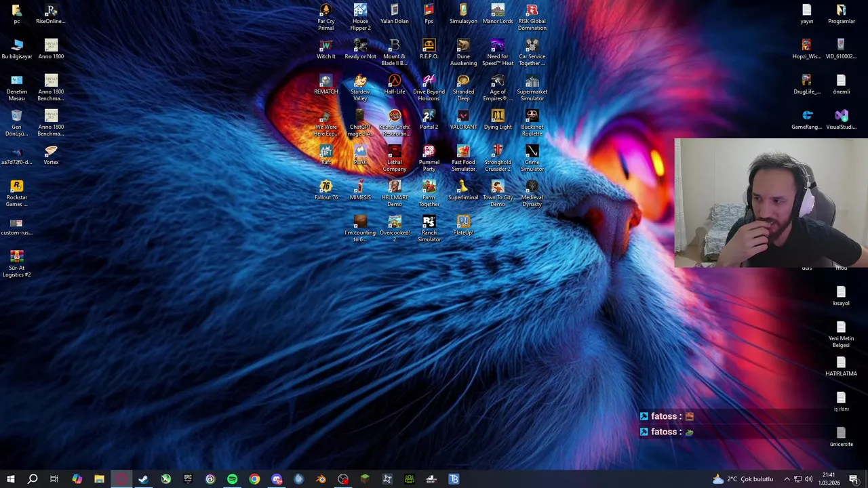Open the Stranded Deep shortcut
The image size is (868, 488).
coord(463,87)
